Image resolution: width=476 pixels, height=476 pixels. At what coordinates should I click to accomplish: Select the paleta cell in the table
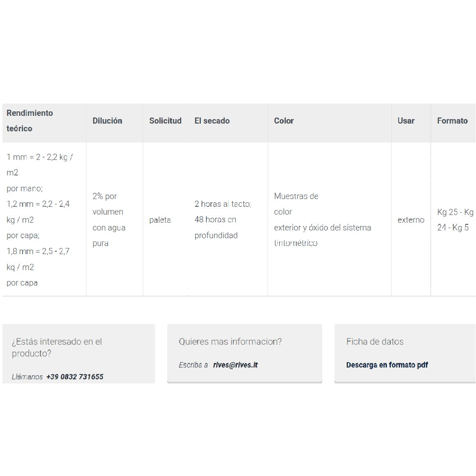click(160, 220)
